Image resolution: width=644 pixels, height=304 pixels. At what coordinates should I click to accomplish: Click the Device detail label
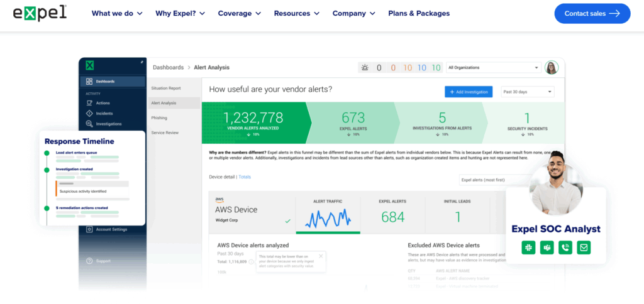pos(222,177)
